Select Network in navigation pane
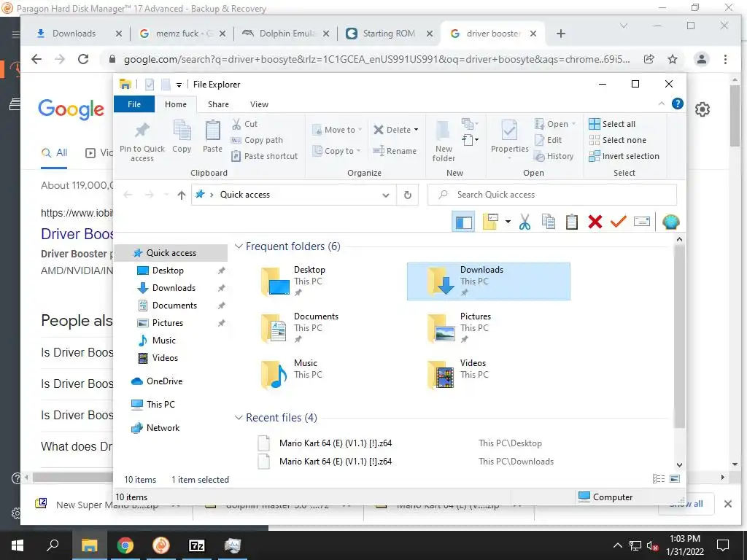The height and width of the screenshot is (560, 747). (x=163, y=428)
